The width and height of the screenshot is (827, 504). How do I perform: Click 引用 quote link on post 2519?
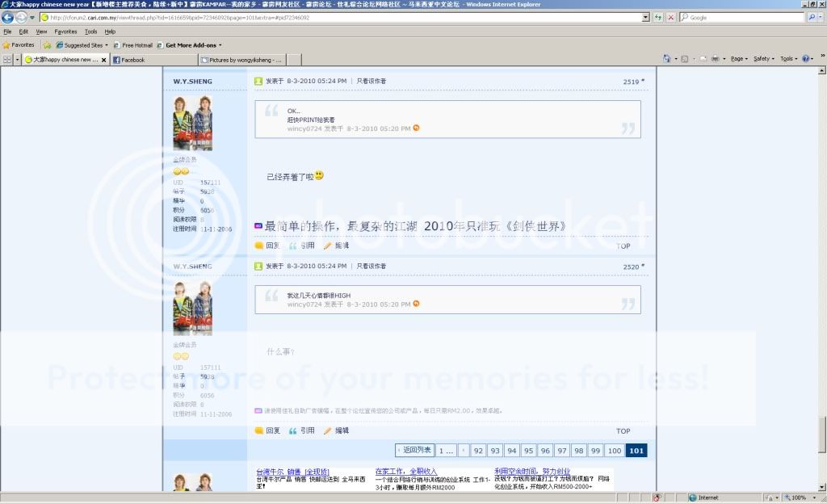tap(303, 246)
